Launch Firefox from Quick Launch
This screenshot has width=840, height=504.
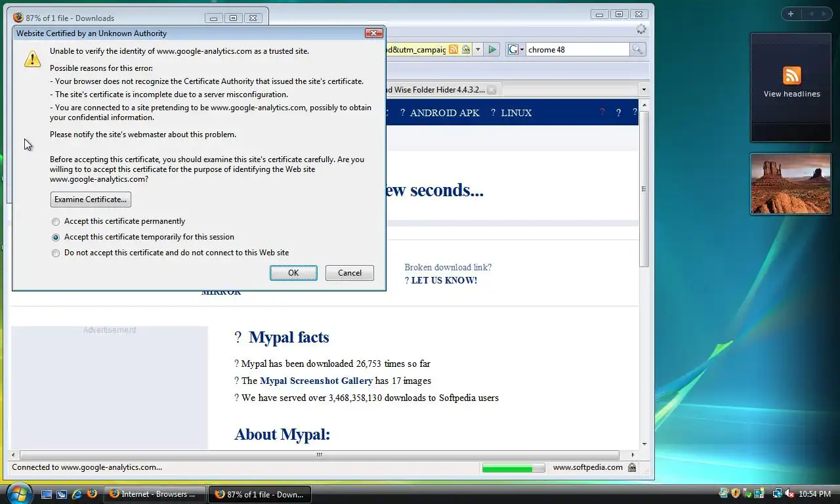[x=92, y=493]
